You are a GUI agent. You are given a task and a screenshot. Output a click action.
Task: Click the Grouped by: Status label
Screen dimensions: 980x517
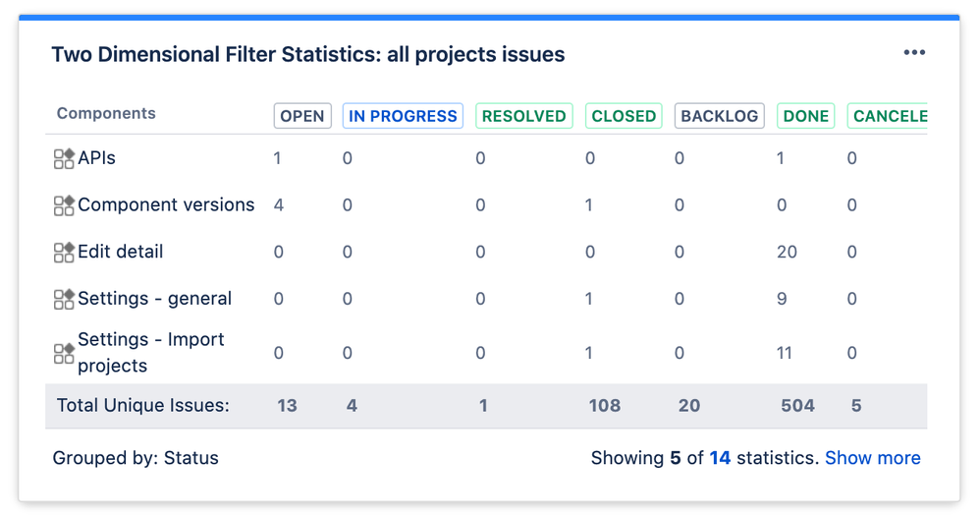136,458
